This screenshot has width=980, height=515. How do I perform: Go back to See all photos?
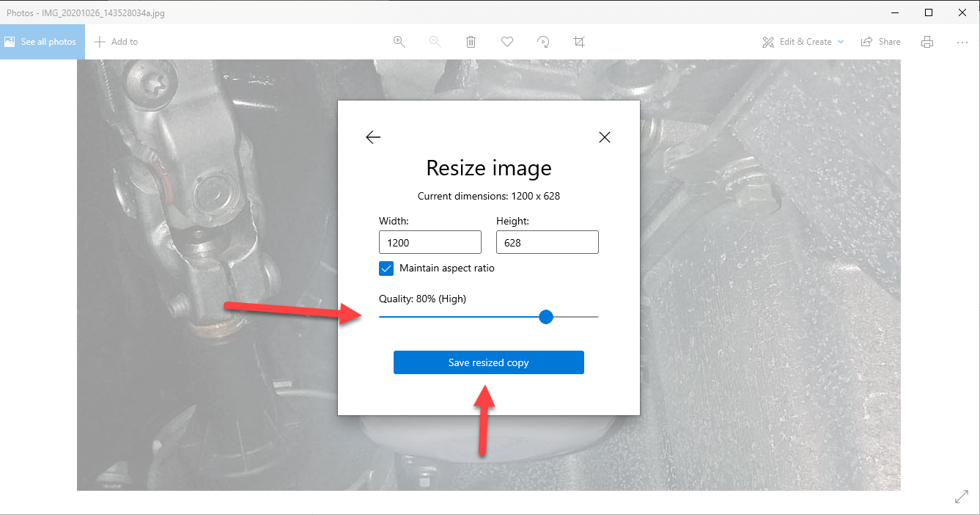(x=43, y=42)
